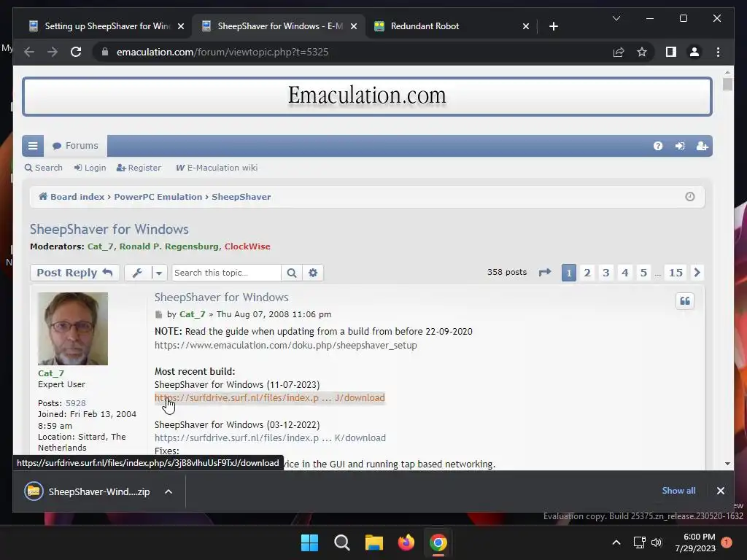Open Chrome profile avatar icon

694,52
